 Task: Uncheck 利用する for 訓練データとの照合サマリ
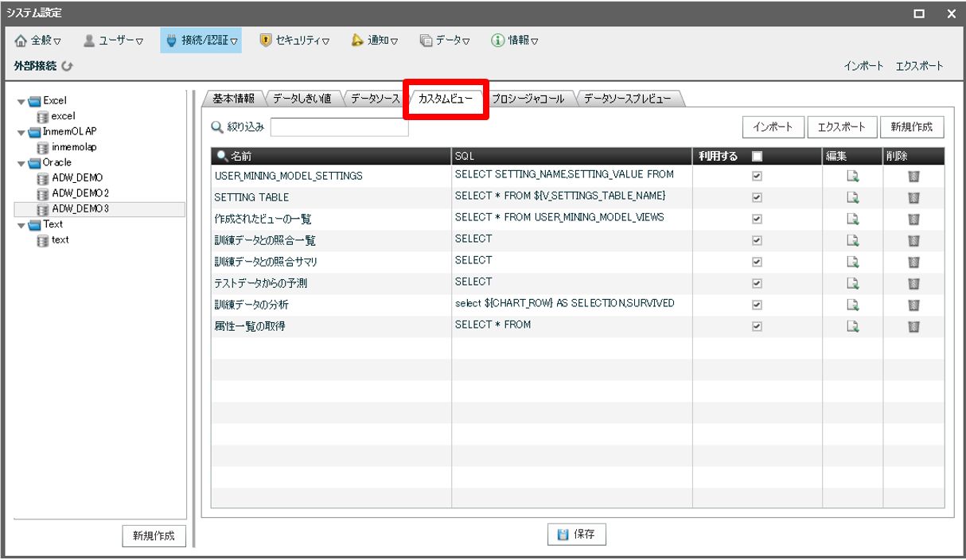757,262
